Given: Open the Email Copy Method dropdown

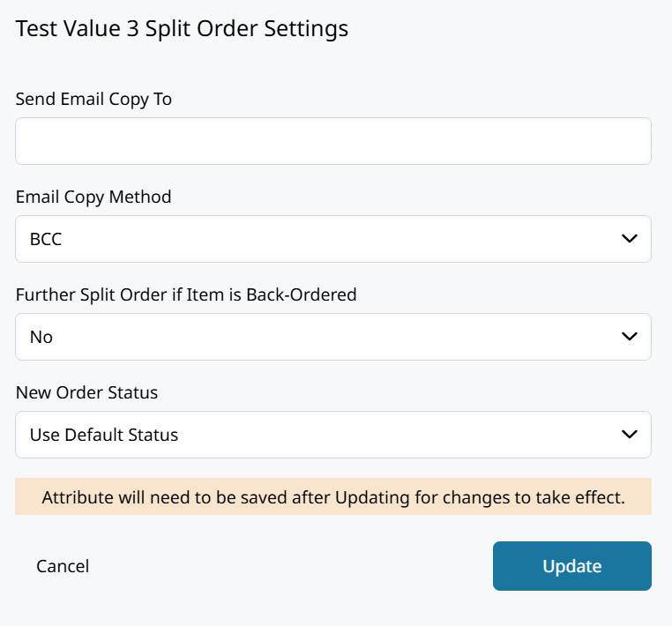Looking at the screenshot, I should 333,239.
